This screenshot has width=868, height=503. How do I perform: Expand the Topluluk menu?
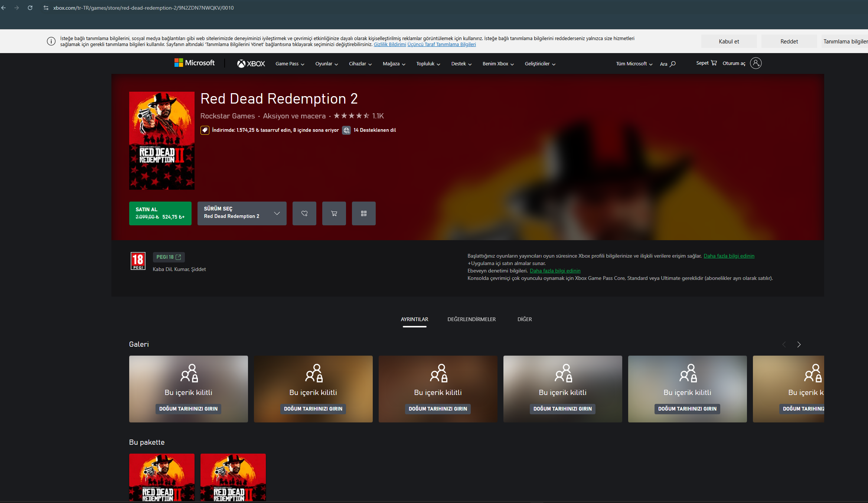(x=428, y=64)
